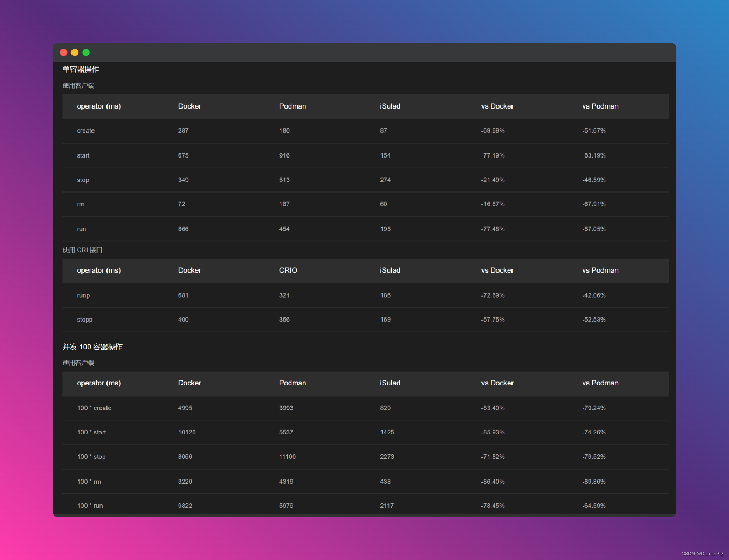The height and width of the screenshot is (560, 729).
Task: Click the 100 * stop row label
Action: (91, 457)
